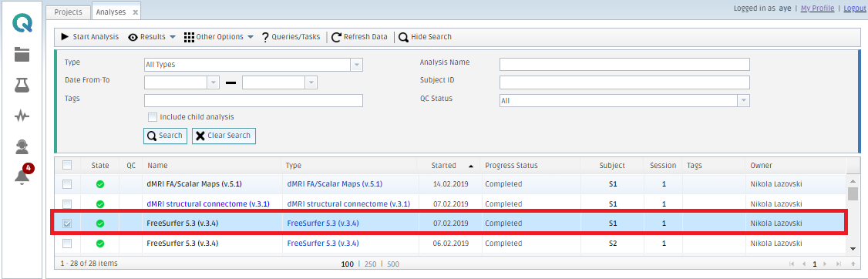
Task: Toggle Include child analysis checkbox
Action: [152, 117]
